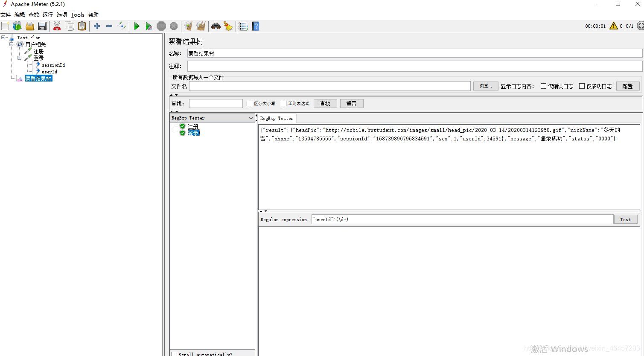The width and height of the screenshot is (644, 356).
Task: Click the 重置 reset button
Action: point(352,104)
